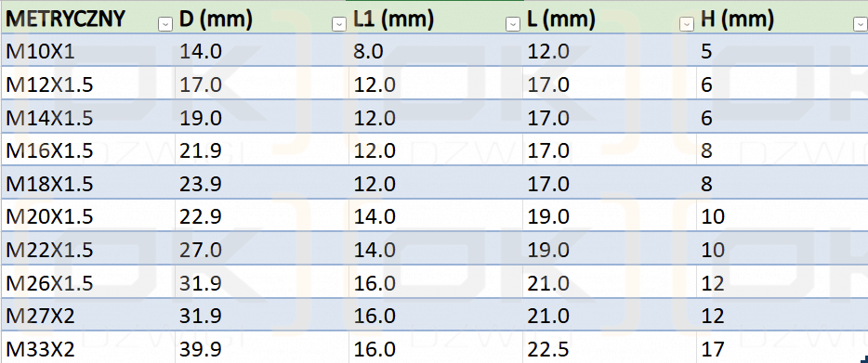Click the D value 31.9 in M27X2 row
Screen dimensions: 868x363
[x=201, y=316]
